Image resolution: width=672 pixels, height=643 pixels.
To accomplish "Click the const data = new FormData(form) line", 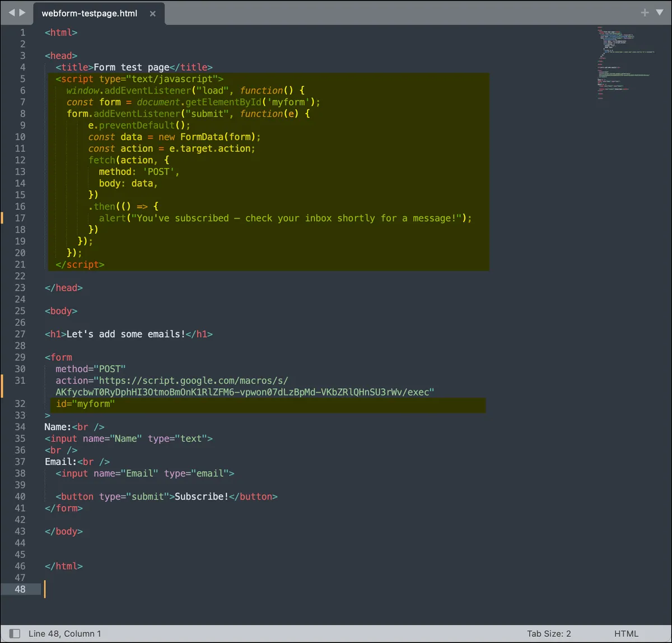I will click(175, 137).
